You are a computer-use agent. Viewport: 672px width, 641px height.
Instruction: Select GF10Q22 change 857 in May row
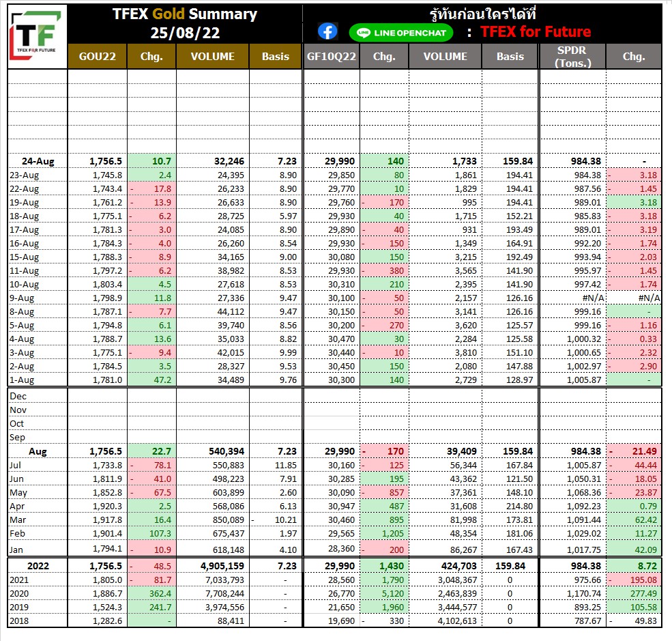[x=396, y=493]
